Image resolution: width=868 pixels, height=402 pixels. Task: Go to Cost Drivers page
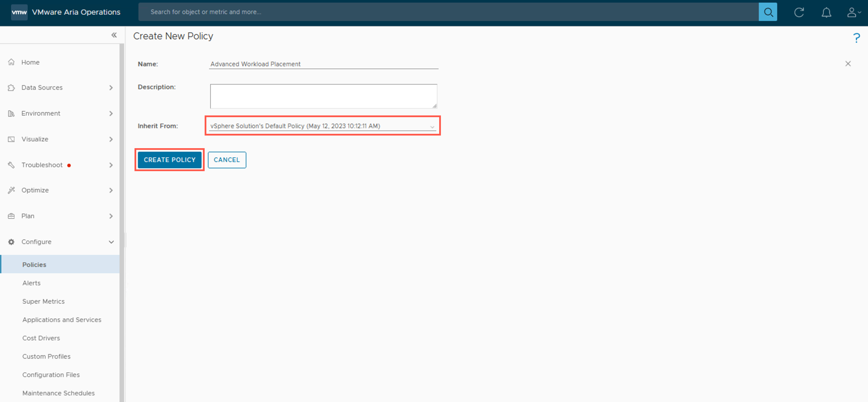(41, 338)
